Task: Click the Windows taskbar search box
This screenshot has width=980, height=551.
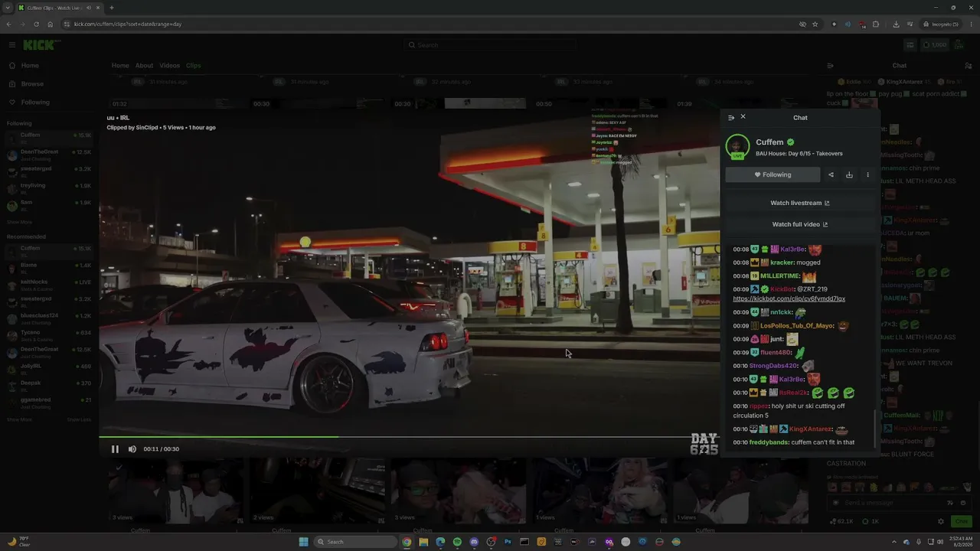Action: coord(356,542)
